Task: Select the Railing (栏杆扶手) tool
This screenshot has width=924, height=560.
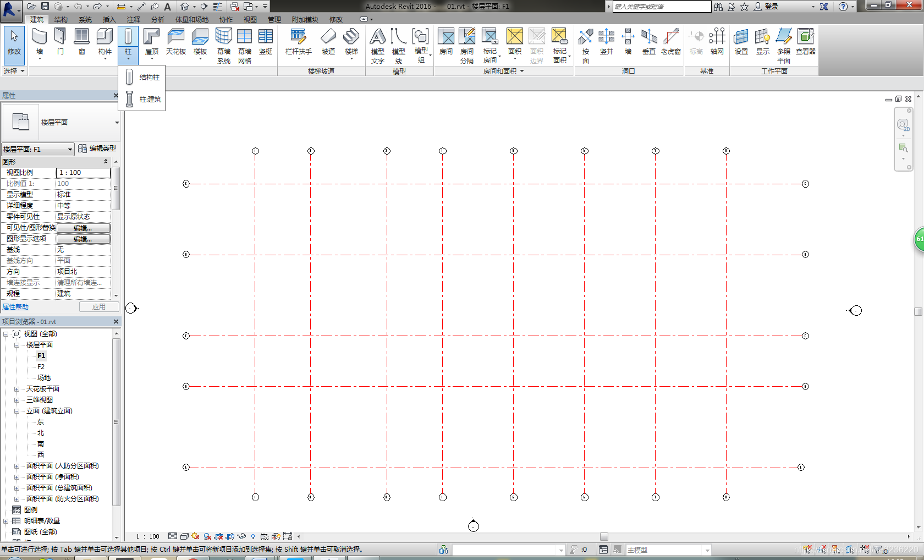Action: [299, 42]
